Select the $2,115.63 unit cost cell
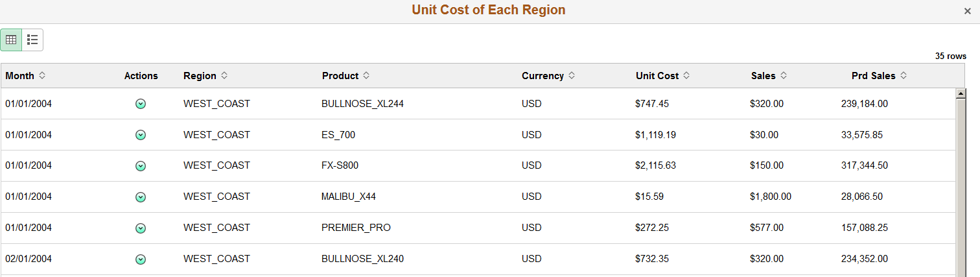This screenshot has height=277, width=980. (x=655, y=165)
